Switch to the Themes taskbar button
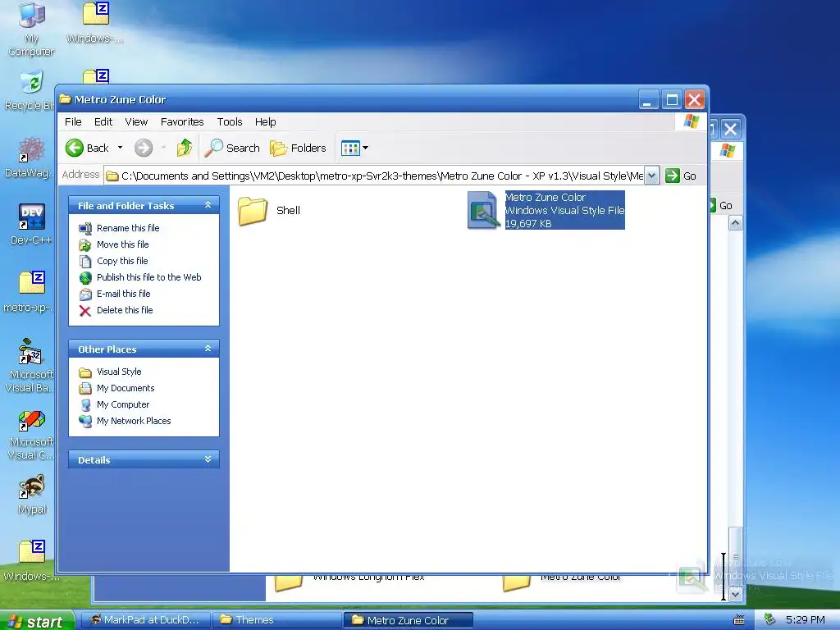 [276, 620]
